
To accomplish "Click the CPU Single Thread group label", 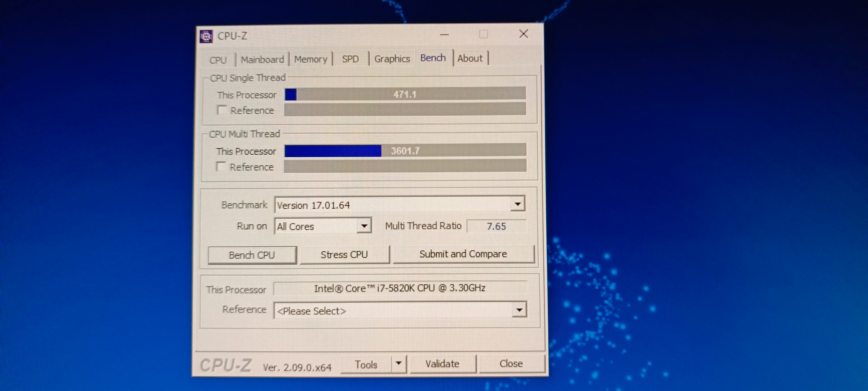I will 248,78.
